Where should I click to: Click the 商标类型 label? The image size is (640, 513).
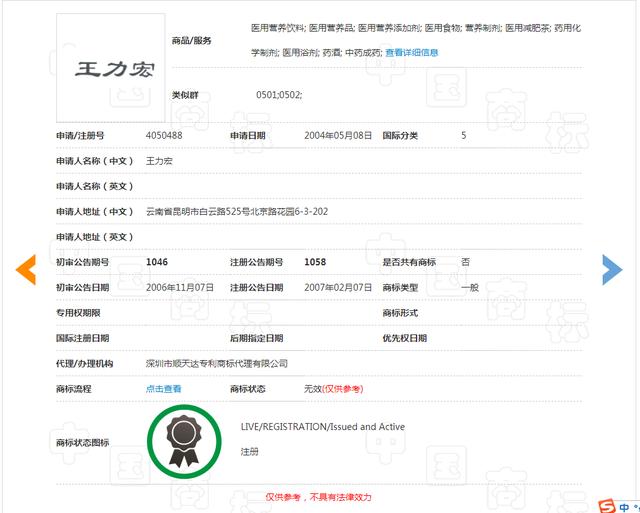click(x=400, y=287)
